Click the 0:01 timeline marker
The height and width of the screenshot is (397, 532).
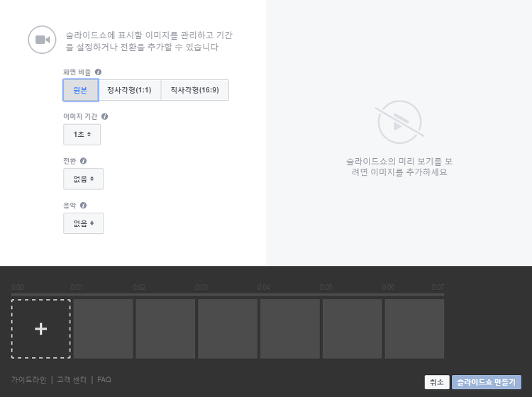[x=77, y=288]
